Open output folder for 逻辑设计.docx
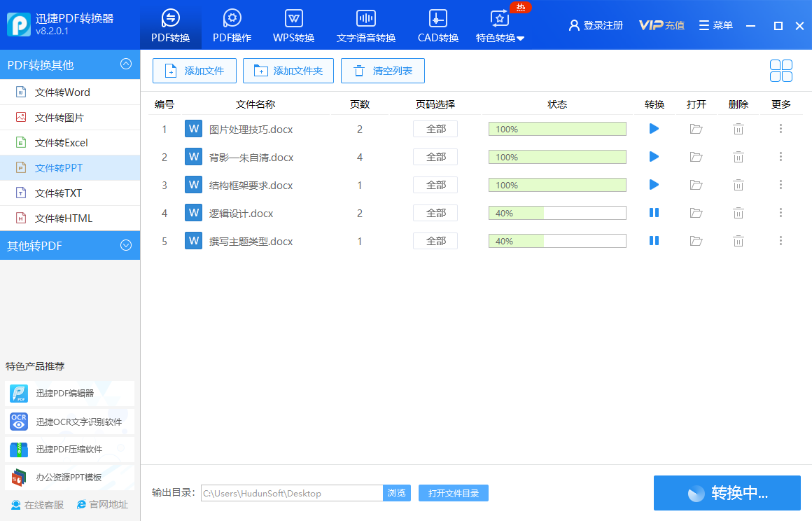812x521 pixels. coord(696,213)
